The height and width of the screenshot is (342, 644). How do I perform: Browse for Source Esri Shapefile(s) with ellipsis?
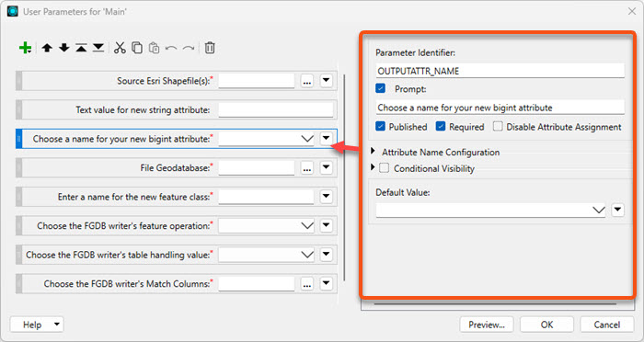click(x=306, y=81)
